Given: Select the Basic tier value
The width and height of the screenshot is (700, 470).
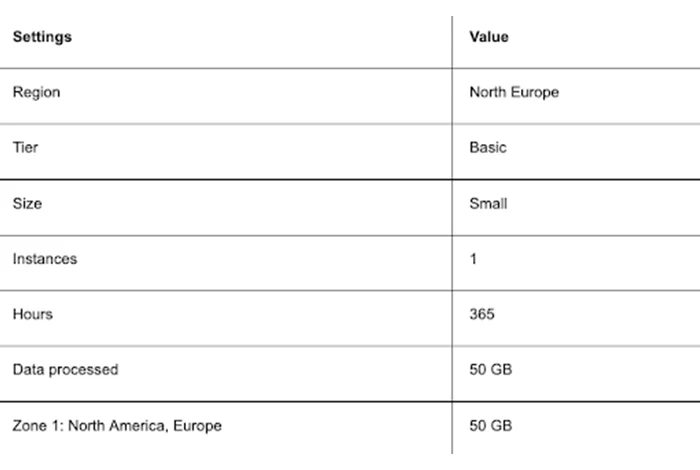Looking at the screenshot, I should point(488,147).
